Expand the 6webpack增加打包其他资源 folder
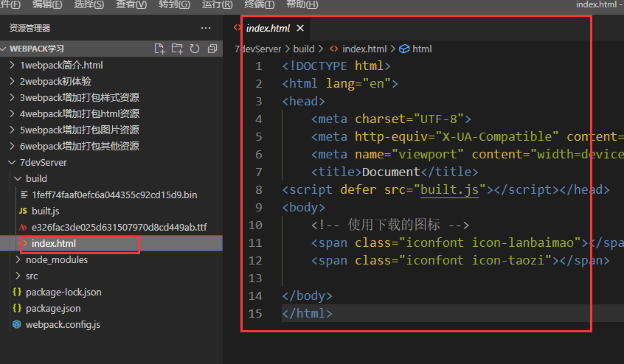624x364 pixels. (12, 146)
